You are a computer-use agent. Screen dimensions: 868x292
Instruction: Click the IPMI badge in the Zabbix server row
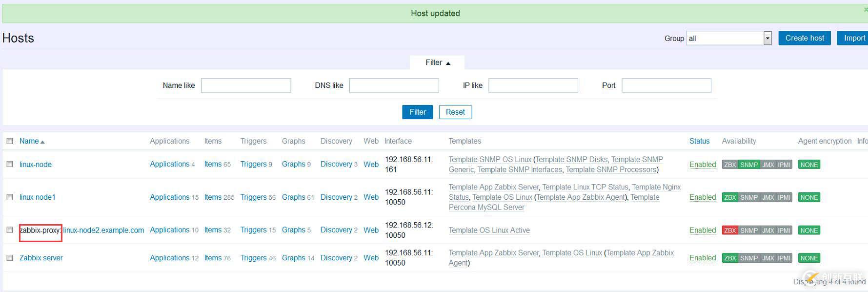tap(784, 258)
